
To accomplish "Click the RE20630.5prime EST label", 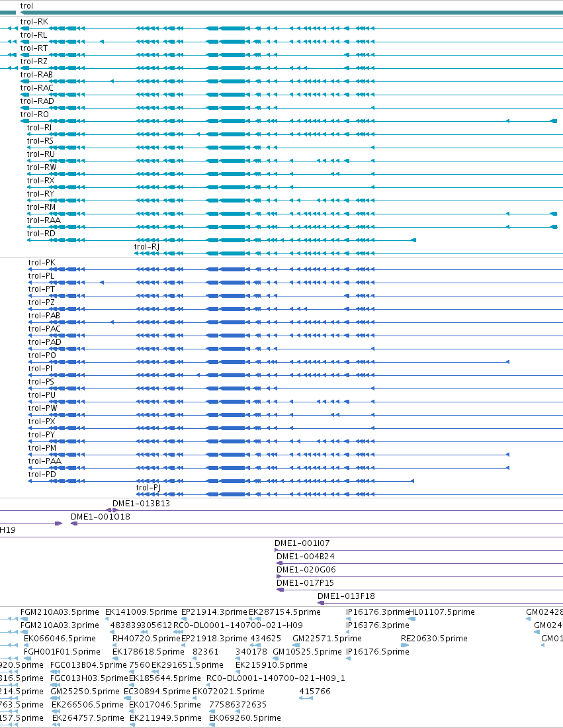I will pos(434,639).
